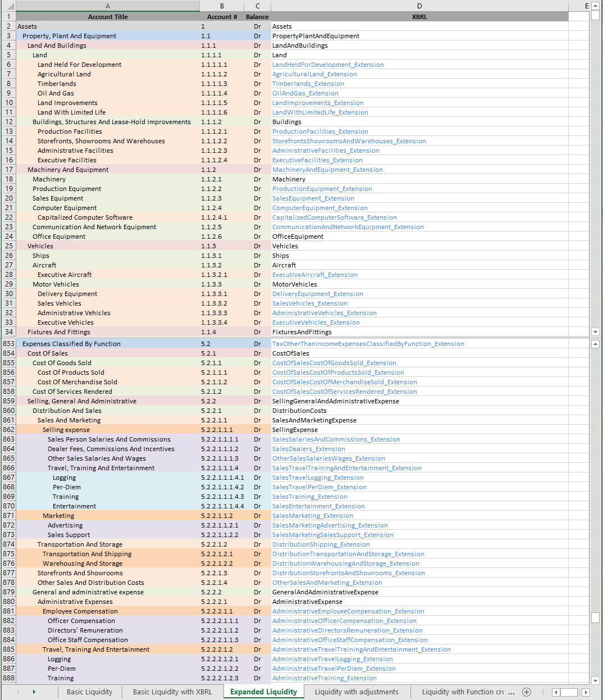Screen dimensions: 603x700
Task: Click the 'Expenses Classified By Function' cell
Action: pos(108,344)
